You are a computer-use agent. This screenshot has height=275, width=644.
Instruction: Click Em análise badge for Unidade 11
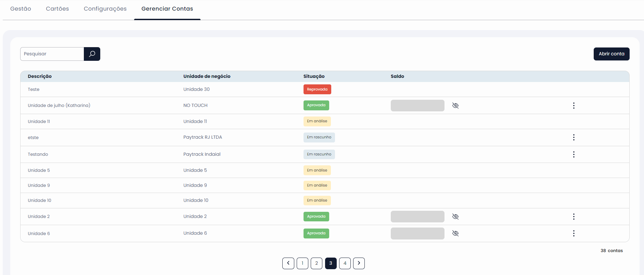(317, 121)
